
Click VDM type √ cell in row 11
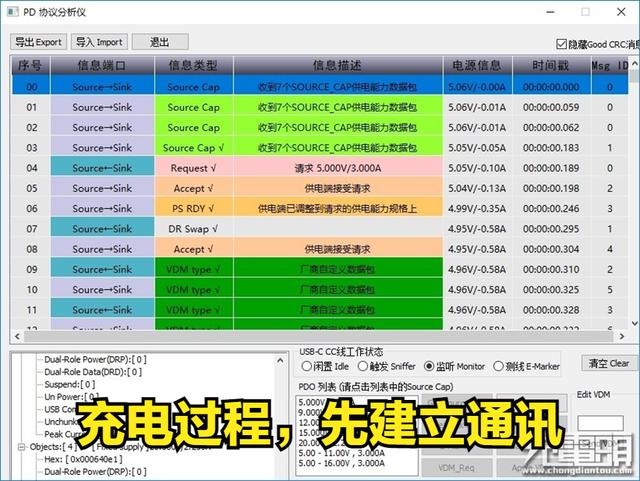pyautogui.click(x=194, y=310)
